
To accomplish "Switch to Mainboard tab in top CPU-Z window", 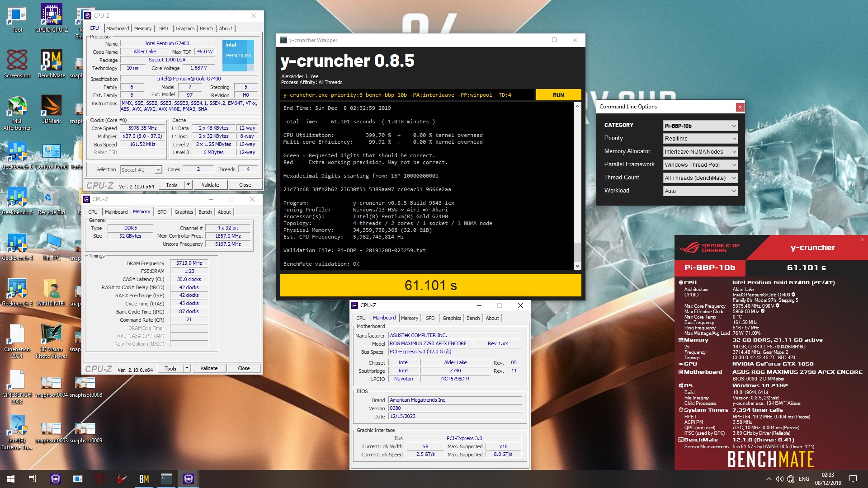I will click(x=118, y=28).
